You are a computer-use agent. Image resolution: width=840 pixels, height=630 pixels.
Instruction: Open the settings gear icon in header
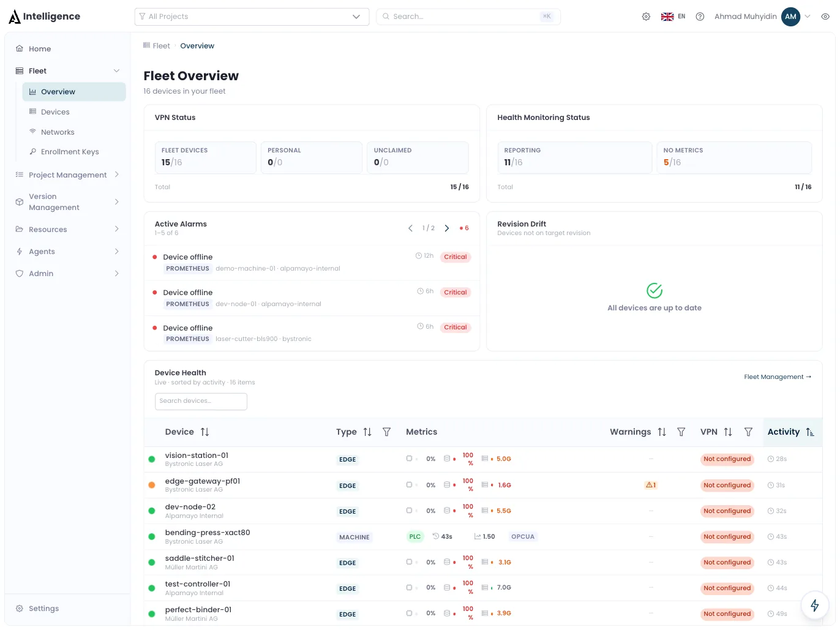click(646, 17)
